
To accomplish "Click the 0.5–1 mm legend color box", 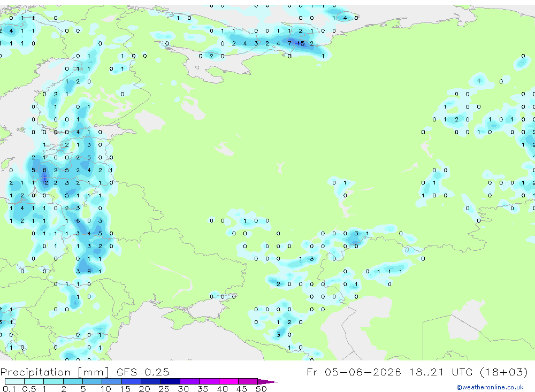I will click(x=34, y=381).
